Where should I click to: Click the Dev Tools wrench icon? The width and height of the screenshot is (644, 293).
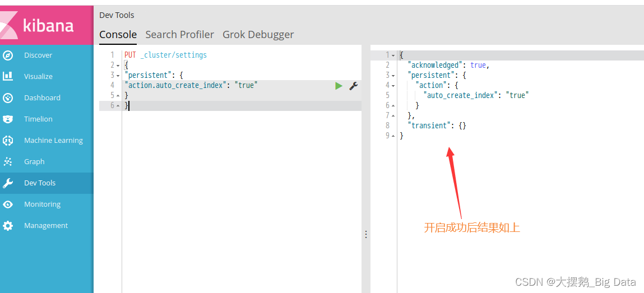8,183
